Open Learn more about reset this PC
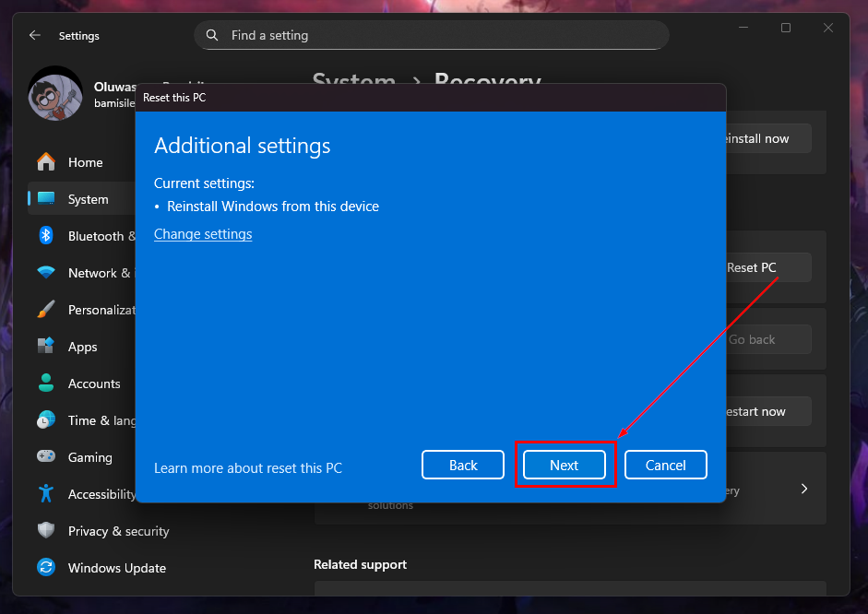Viewport: 868px width, 614px height. [247, 468]
